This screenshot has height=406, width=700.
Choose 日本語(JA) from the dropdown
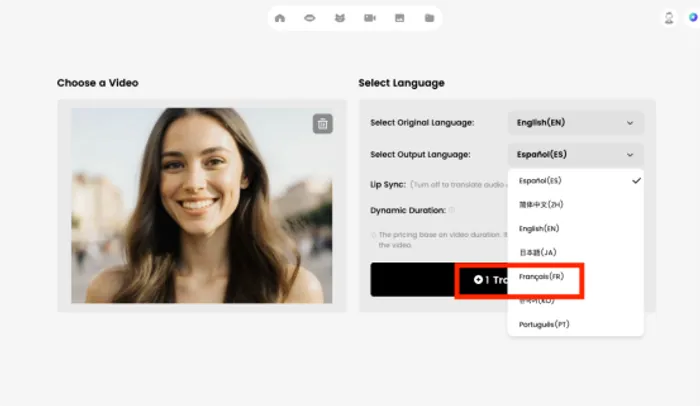(536, 252)
